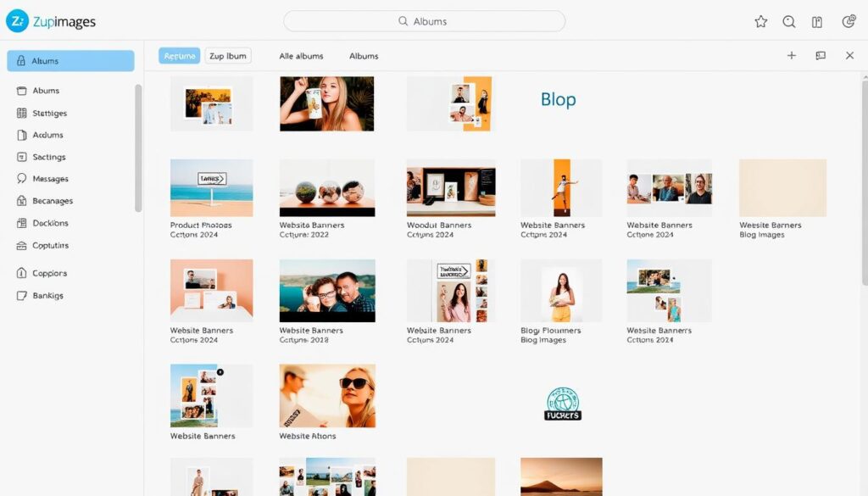Screen dimensions: 868x496
Task: Click the magnifier icon inside the search field
Action: point(403,21)
